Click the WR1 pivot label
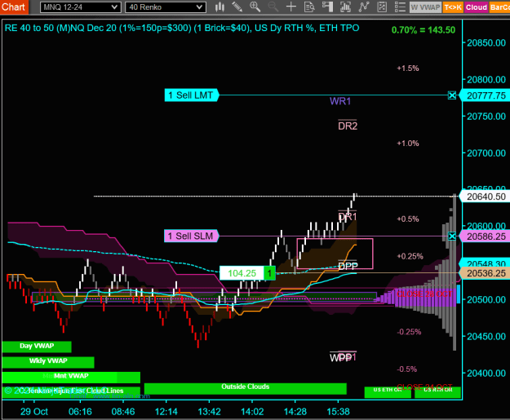This screenshot has height=420, width=510. coord(340,101)
